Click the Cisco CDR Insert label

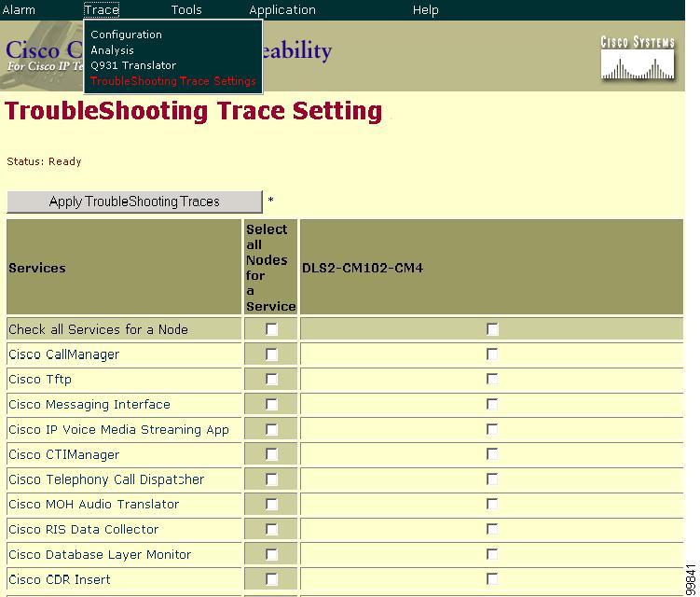pos(60,579)
